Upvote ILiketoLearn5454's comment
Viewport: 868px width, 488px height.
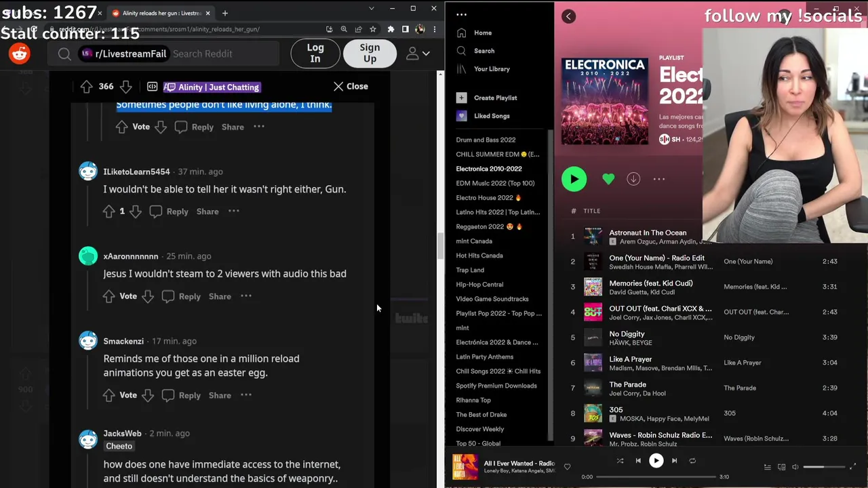(x=108, y=211)
